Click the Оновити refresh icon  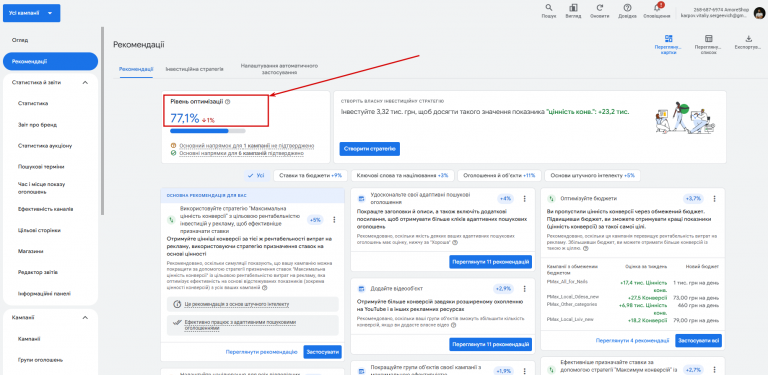click(x=600, y=8)
